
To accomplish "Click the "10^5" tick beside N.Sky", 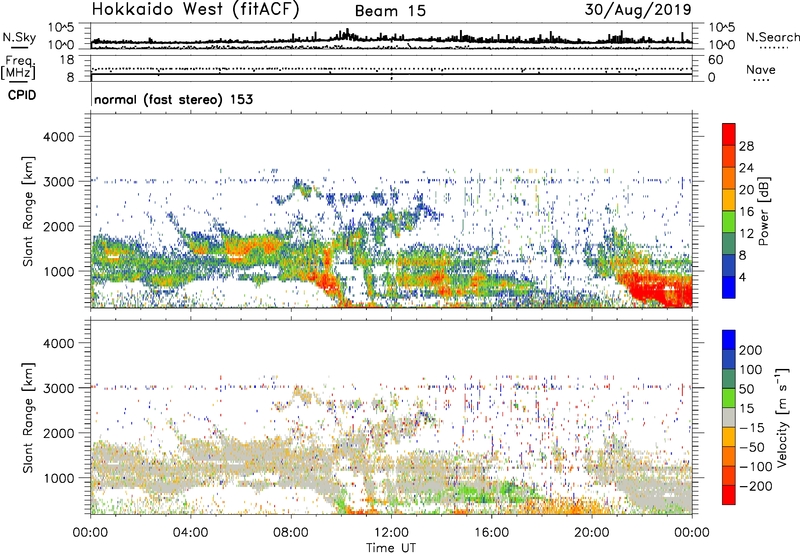I will [x=61, y=28].
